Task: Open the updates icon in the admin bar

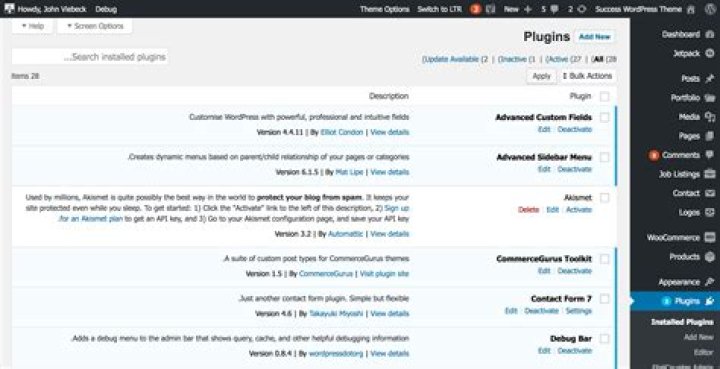Action: coord(582,9)
